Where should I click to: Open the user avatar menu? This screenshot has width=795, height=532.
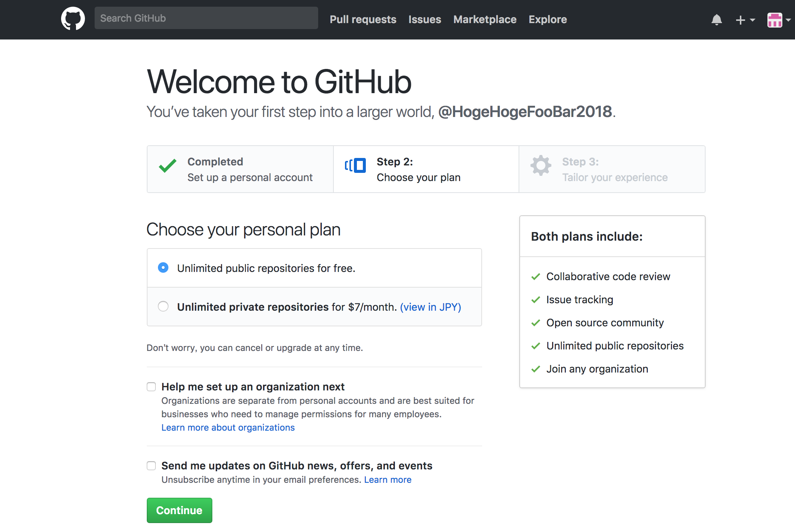[779, 20]
